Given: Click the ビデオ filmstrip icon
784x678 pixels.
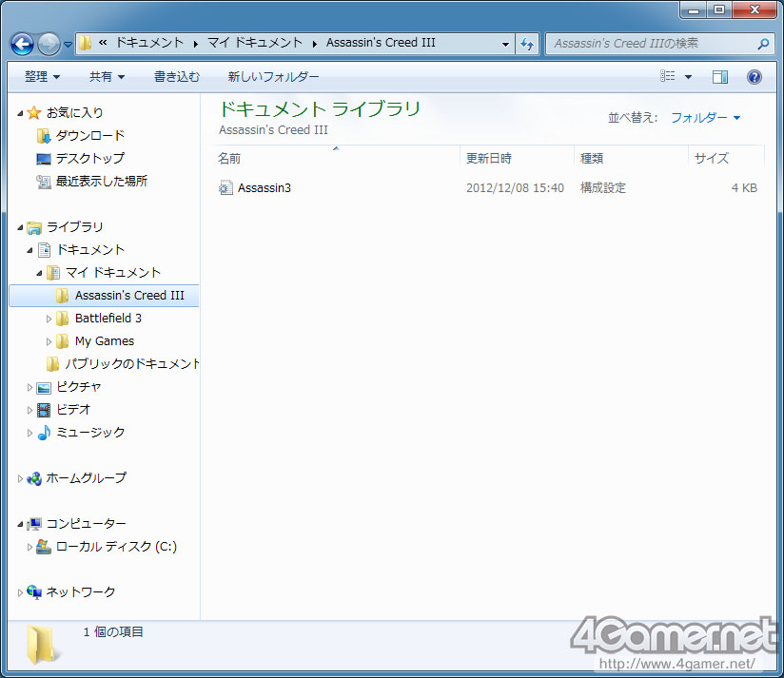Looking at the screenshot, I should [44, 410].
